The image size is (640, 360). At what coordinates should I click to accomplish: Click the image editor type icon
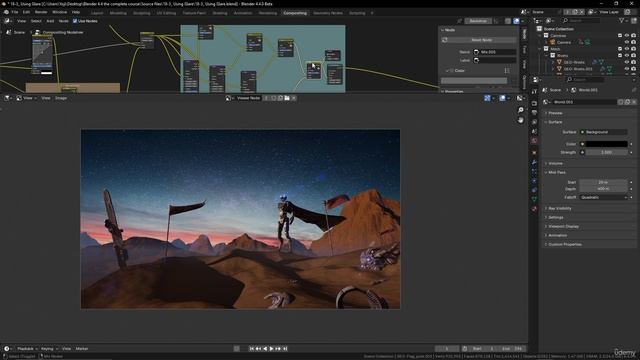7,98
